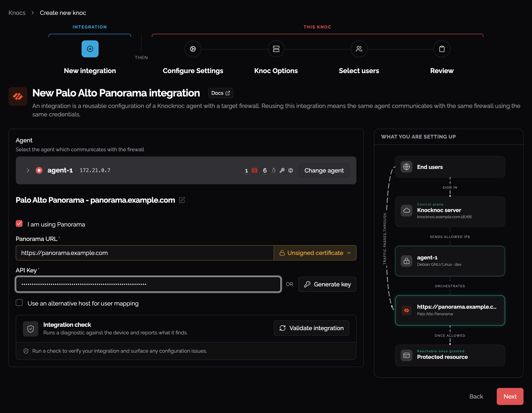This screenshot has width=532, height=413.
Task: Click the Knocknoc server cloud icon
Action: pos(406,210)
